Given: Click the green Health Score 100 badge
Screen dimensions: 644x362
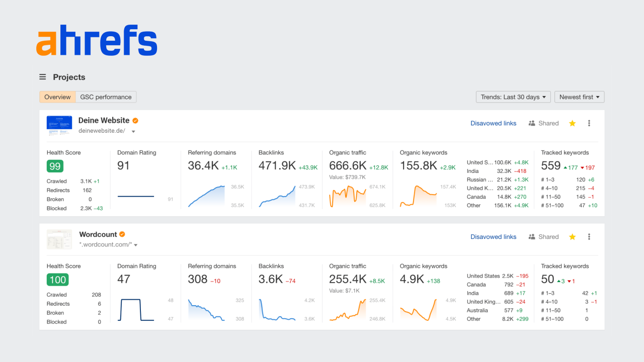Looking at the screenshot, I should [57, 280].
